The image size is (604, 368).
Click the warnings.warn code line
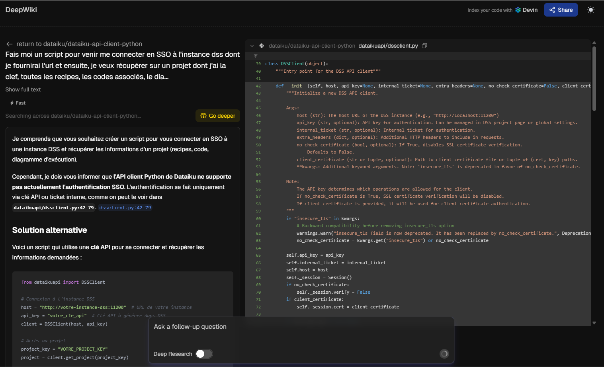[x=443, y=233]
